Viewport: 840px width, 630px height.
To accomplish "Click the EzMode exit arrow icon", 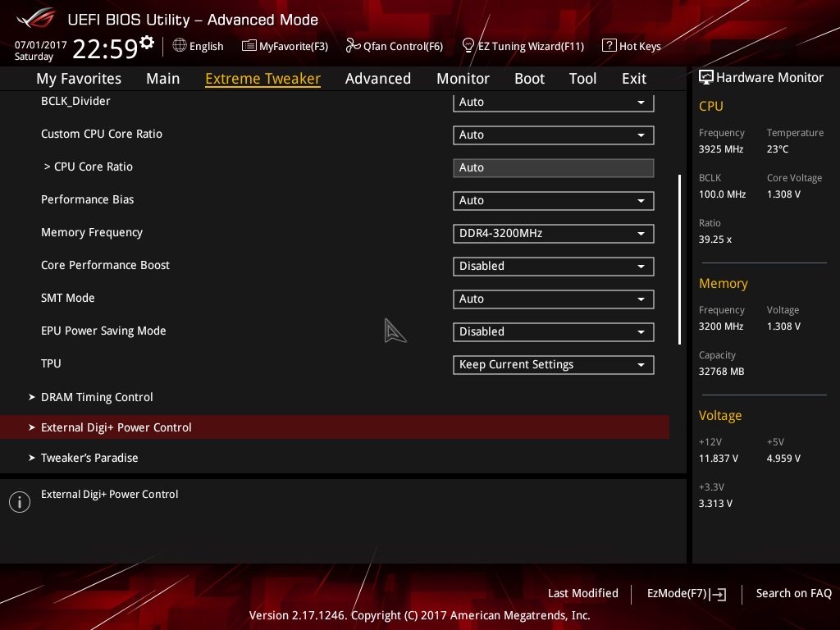I will click(x=719, y=594).
